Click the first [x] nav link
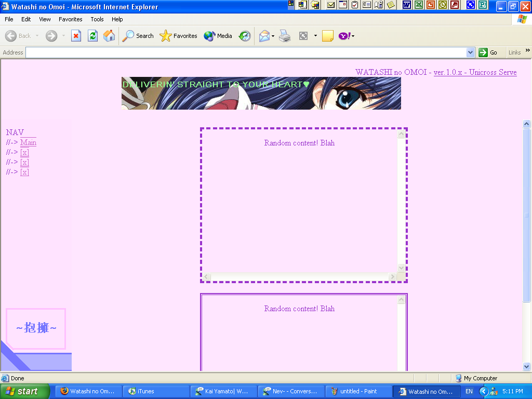532x399 pixels. (24, 152)
